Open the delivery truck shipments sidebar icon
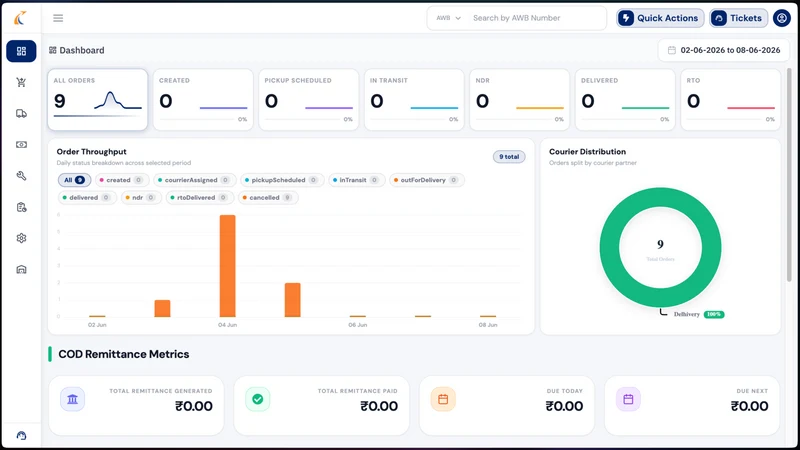The image size is (800, 450). point(21,113)
